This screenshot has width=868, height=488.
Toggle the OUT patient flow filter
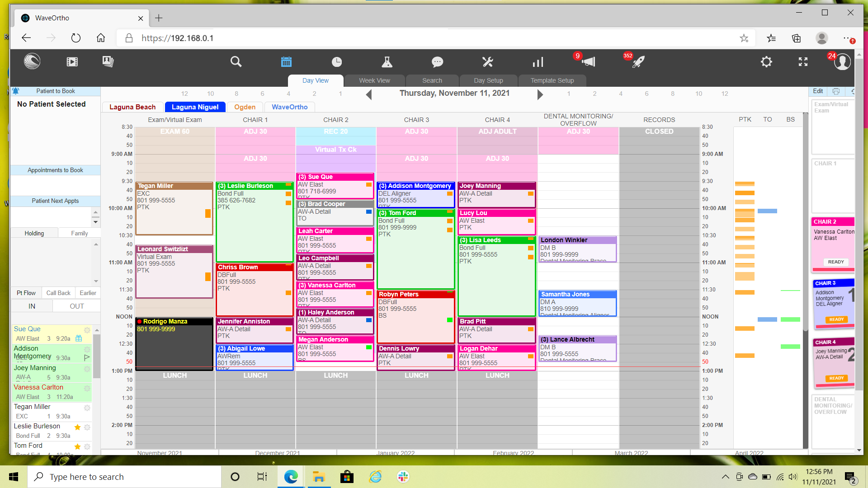click(76, 306)
